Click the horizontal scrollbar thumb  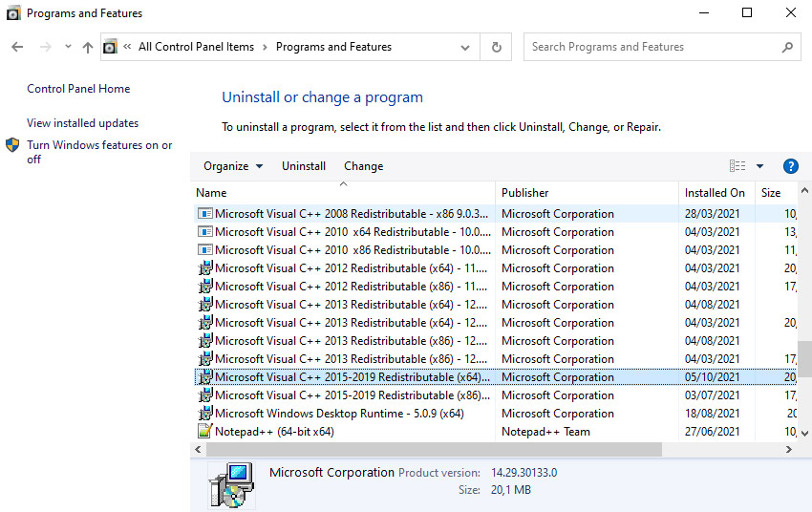pyautogui.click(x=434, y=449)
